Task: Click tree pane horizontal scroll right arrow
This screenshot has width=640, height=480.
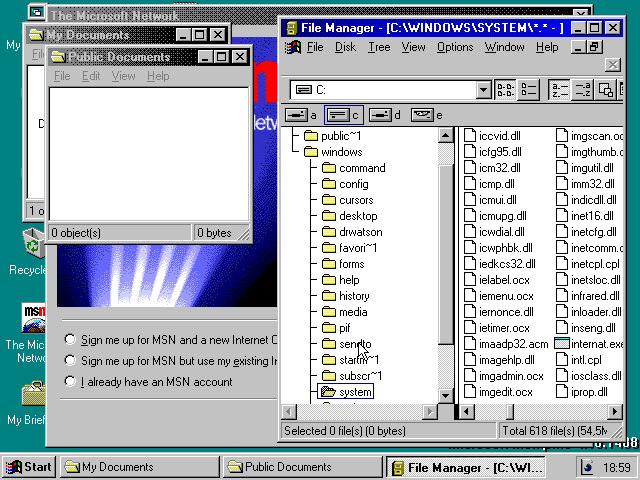Action: (x=430, y=411)
